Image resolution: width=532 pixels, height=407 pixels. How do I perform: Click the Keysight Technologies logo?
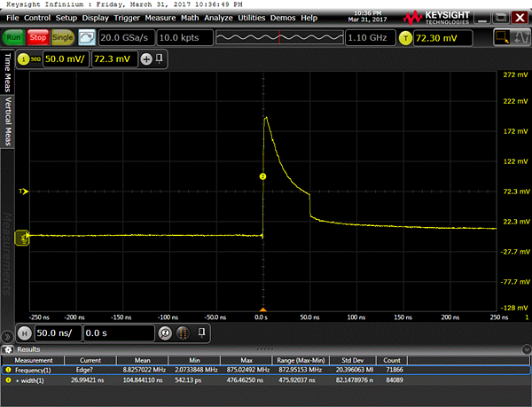click(x=436, y=18)
